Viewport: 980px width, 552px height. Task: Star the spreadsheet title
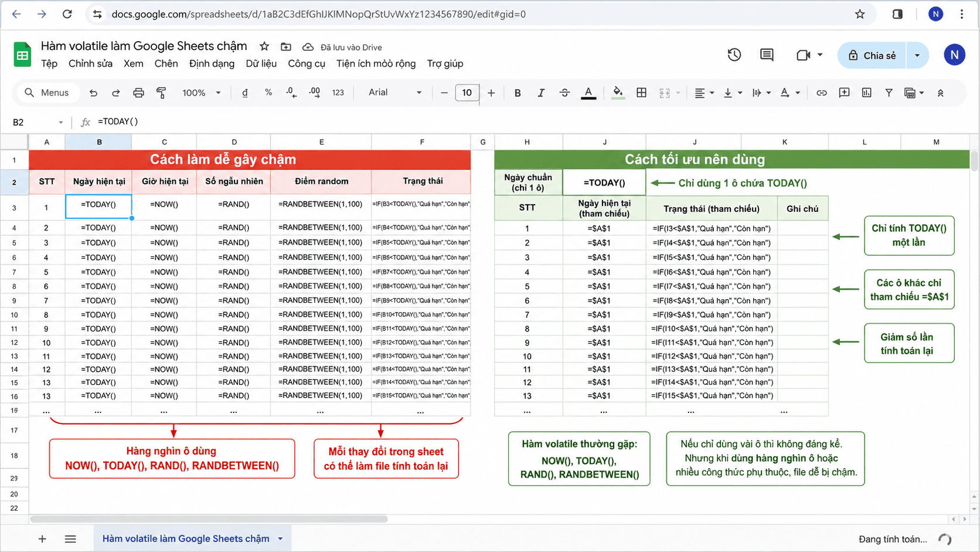pos(264,46)
